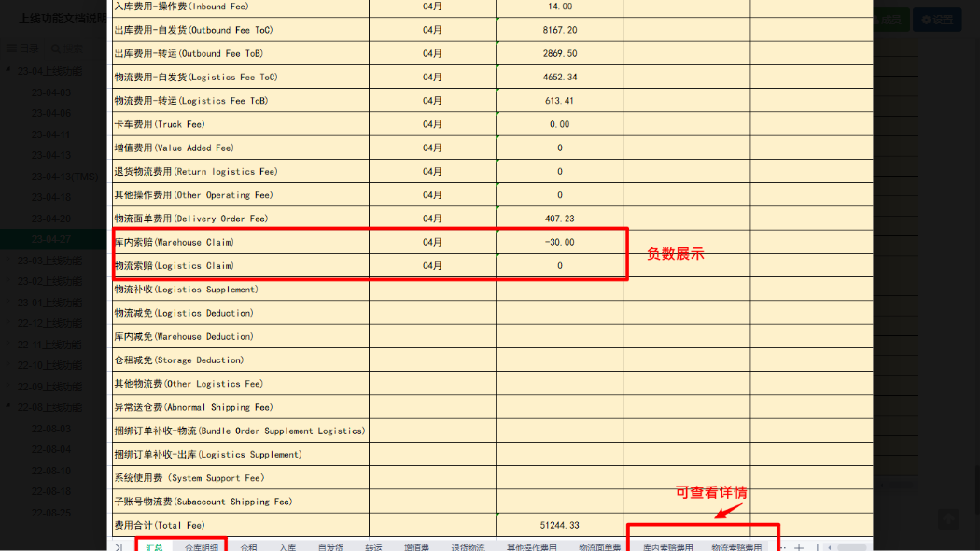Switch to the 仓库明细 sheet tab

pos(202,546)
